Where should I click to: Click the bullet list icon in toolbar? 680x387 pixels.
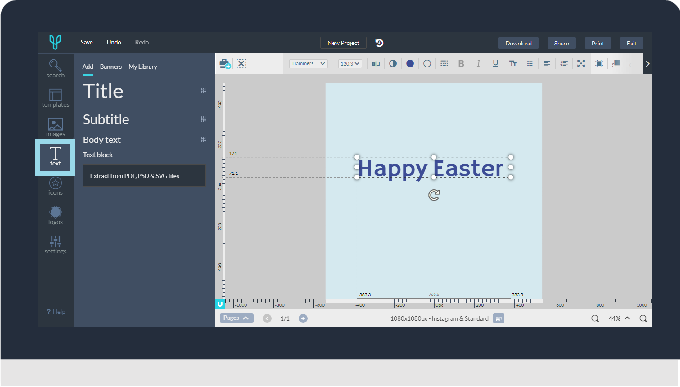(564, 64)
